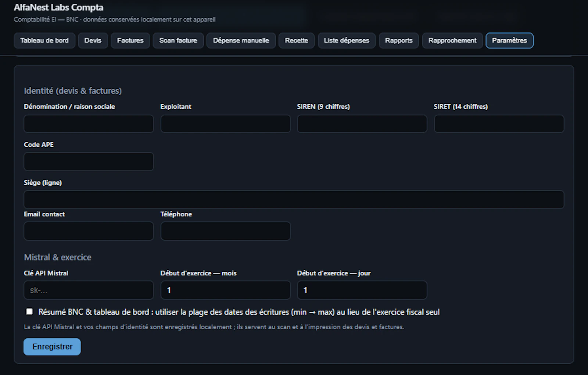
Task: Click the Mistral & exercice heading
Action: pos(58,257)
